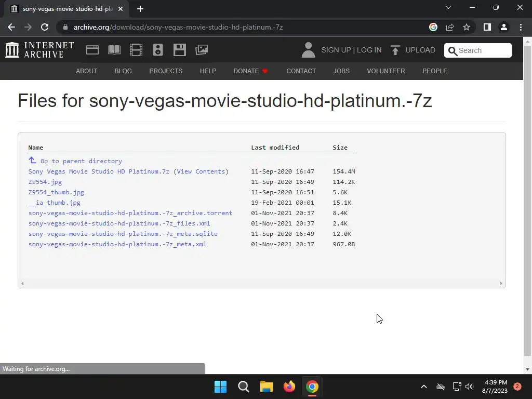This screenshot has height=399, width=532.
Task: Show hidden system tray icons
Action: 424,387
